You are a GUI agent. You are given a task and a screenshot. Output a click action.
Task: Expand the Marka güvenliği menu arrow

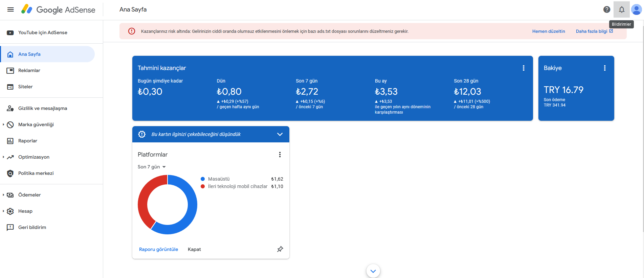click(3, 124)
